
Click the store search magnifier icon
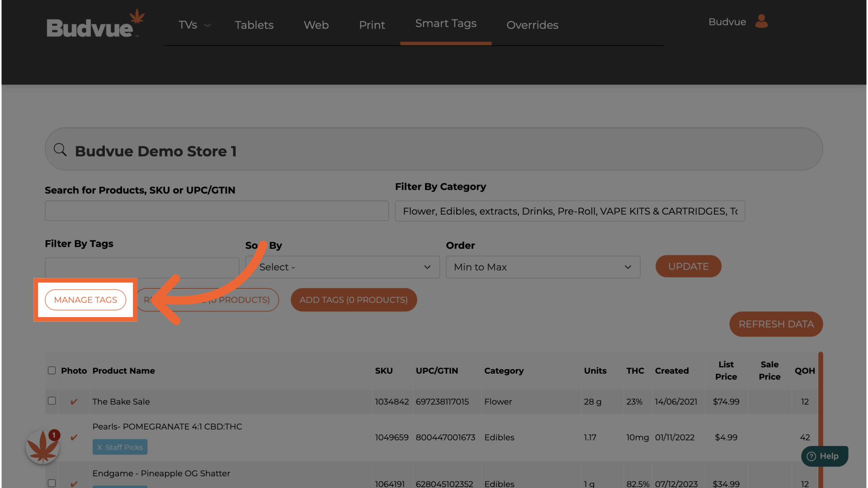[60, 150]
